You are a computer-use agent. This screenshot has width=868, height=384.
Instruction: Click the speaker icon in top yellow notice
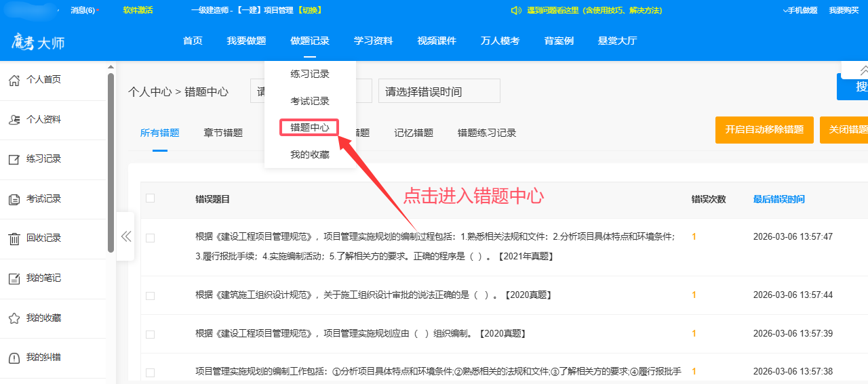(515, 10)
